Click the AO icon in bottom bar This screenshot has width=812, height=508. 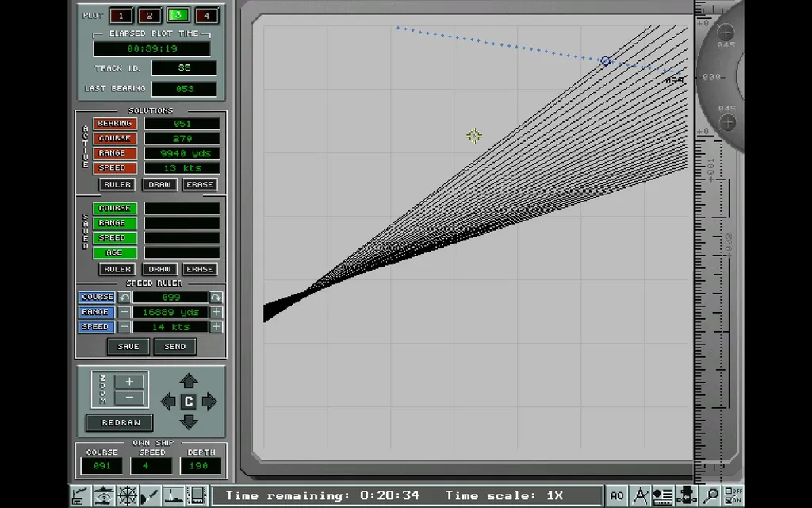pyautogui.click(x=617, y=496)
